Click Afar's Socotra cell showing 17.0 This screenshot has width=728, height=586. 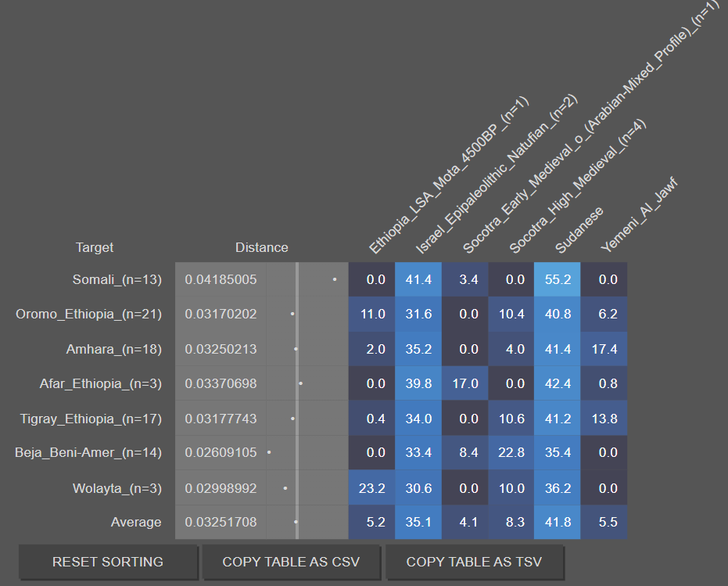pyautogui.click(x=464, y=383)
